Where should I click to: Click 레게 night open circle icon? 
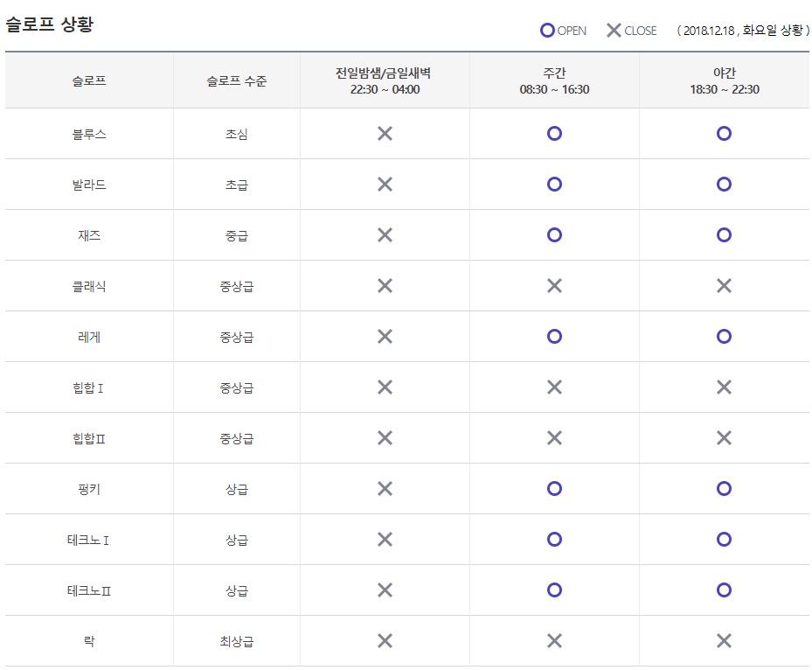point(724,337)
